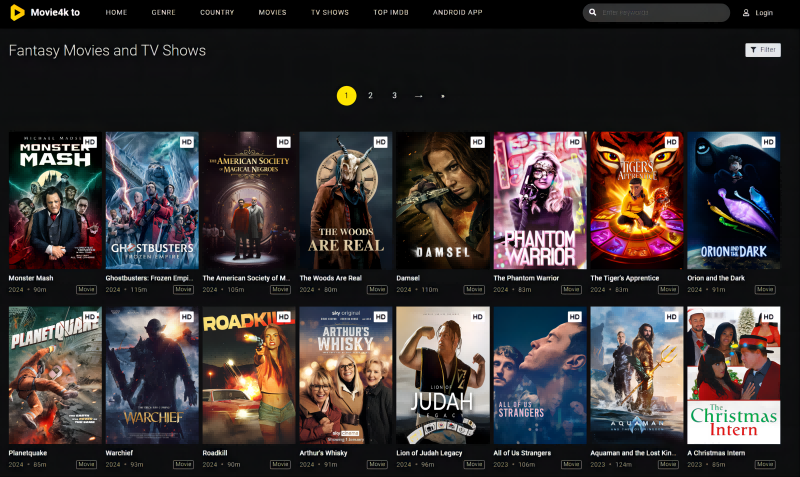Open Aquaman and the Lost Kingdom poster

(x=637, y=375)
